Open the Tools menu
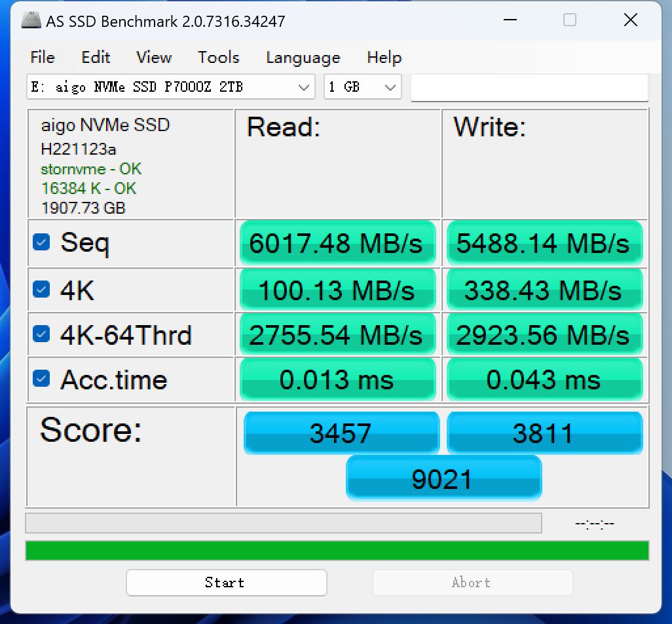 point(218,58)
